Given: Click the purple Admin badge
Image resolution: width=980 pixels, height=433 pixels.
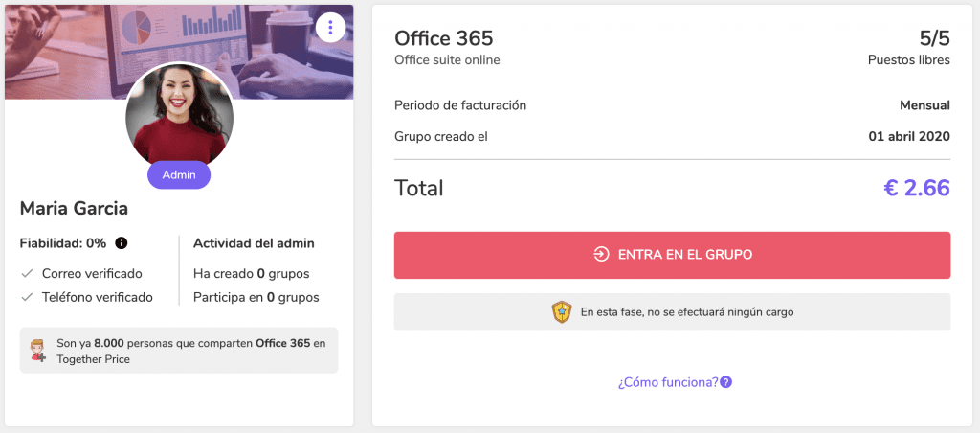Looking at the screenshot, I should point(179,175).
